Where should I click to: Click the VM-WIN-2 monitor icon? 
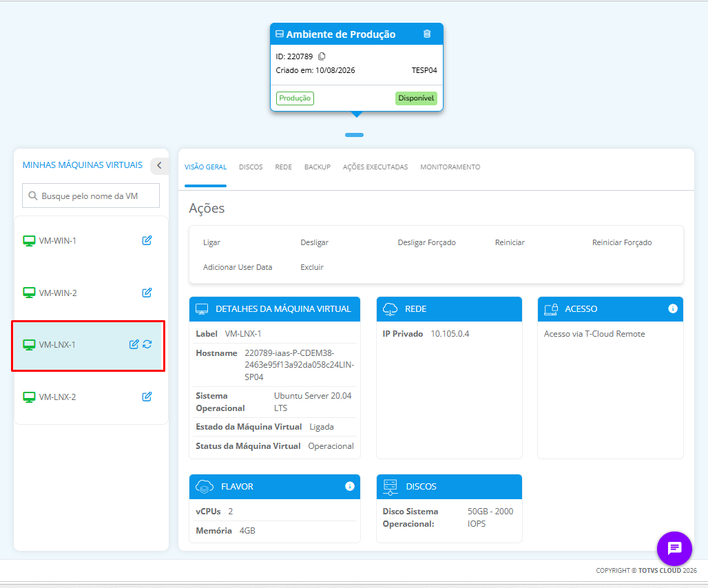(x=29, y=293)
